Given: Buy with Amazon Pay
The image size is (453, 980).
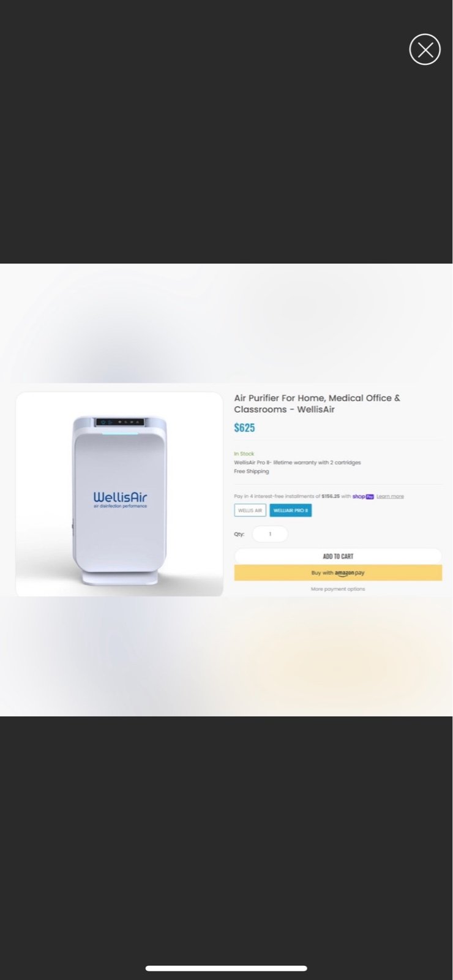Looking at the screenshot, I should [338, 573].
